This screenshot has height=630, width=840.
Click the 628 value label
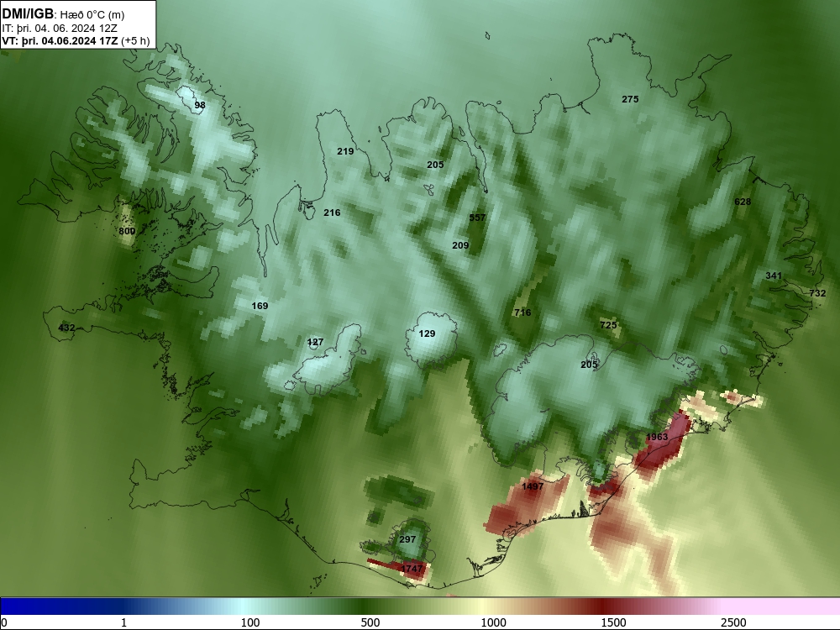(x=743, y=202)
